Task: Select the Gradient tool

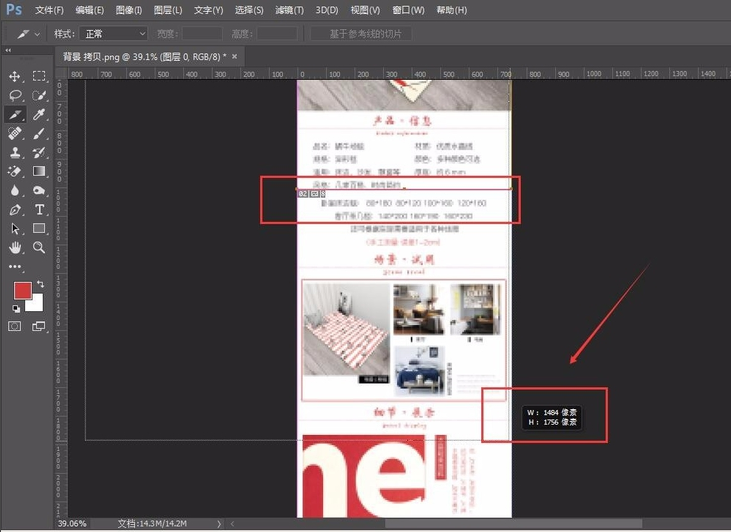Action: [40, 171]
